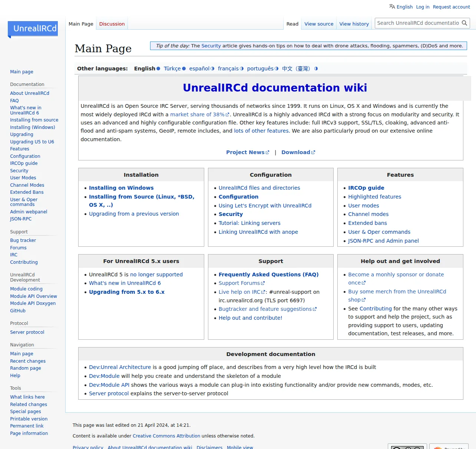This screenshot has width=476, height=449.
Task: Click the half-filled status icon after français
Action: pos(242,69)
